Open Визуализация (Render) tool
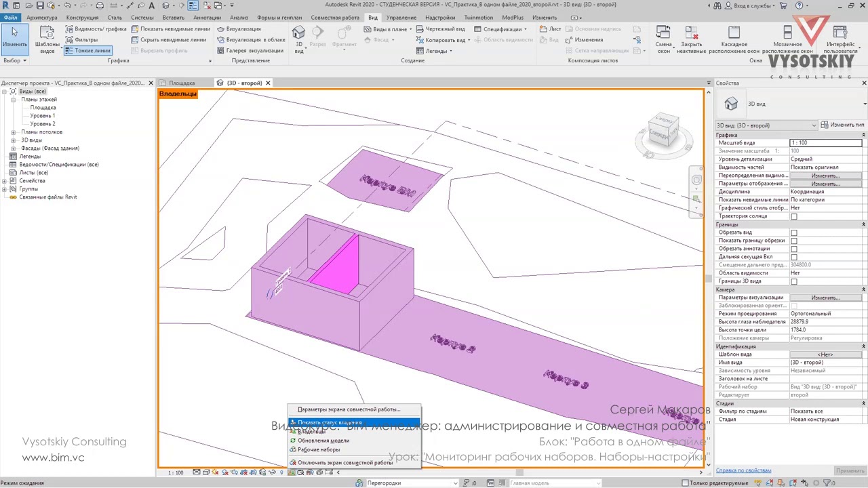This screenshot has height=488, width=868. point(239,29)
